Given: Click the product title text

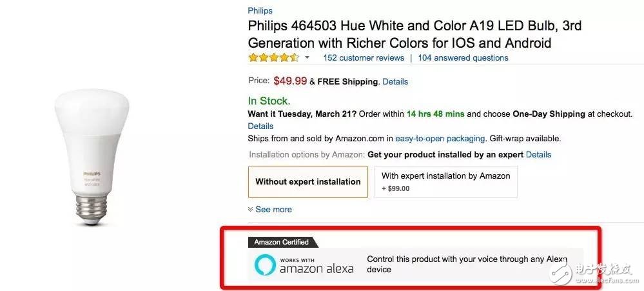Looking at the screenshot, I should click(400, 35).
